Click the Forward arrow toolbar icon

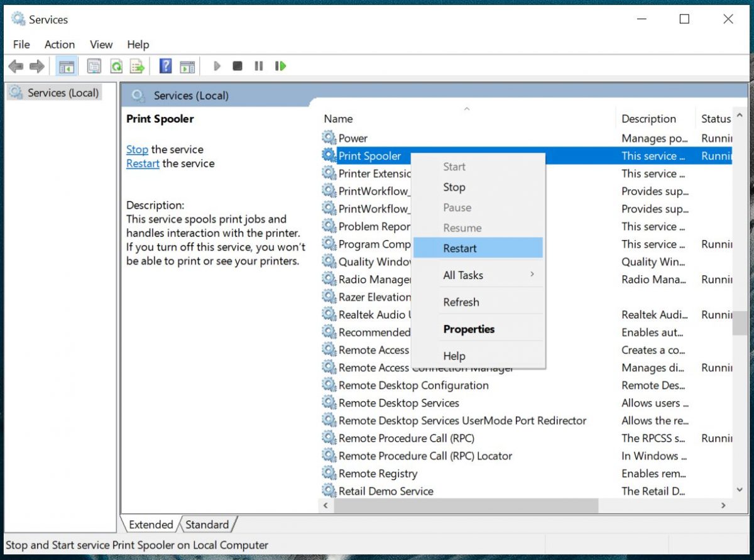pyautogui.click(x=37, y=66)
